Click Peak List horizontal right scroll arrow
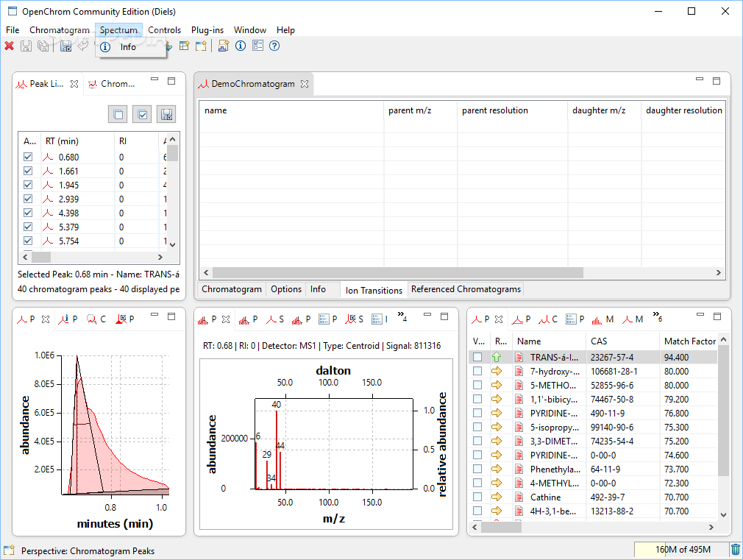 [160, 257]
